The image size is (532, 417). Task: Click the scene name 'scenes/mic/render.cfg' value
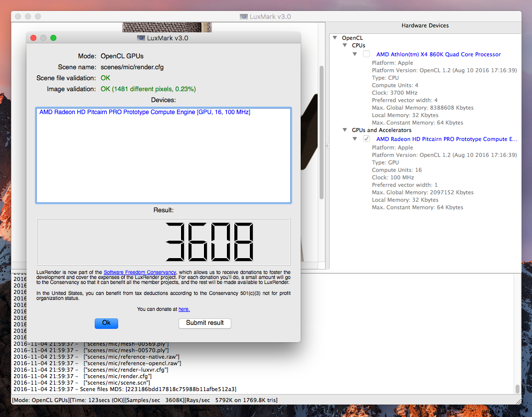[x=132, y=67]
